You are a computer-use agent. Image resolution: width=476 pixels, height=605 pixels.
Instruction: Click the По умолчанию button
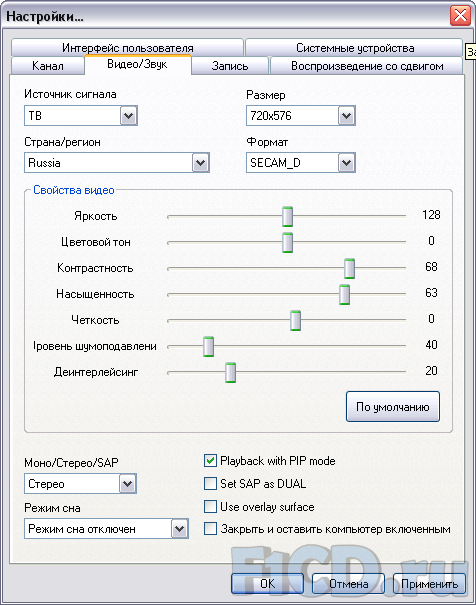tap(393, 407)
